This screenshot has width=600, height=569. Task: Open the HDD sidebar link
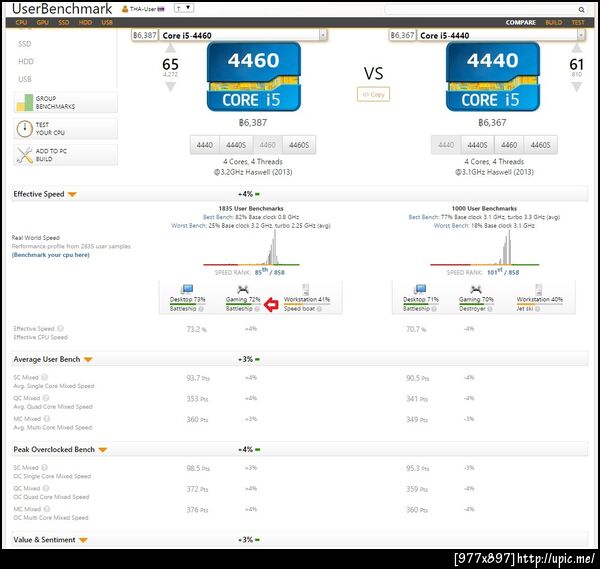tap(26, 62)
